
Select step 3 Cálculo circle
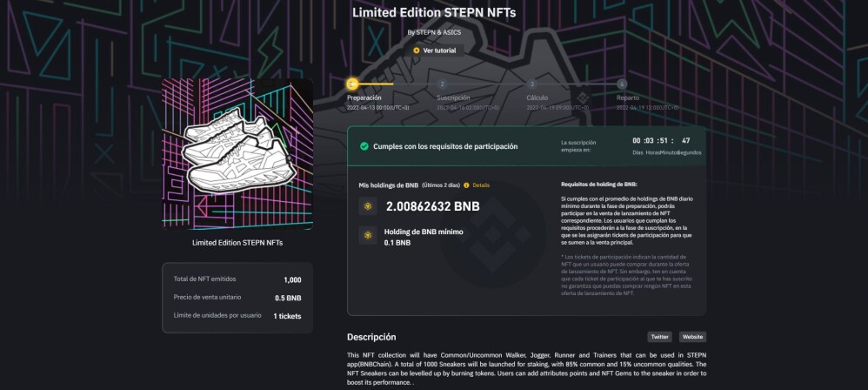pos(532,84)
